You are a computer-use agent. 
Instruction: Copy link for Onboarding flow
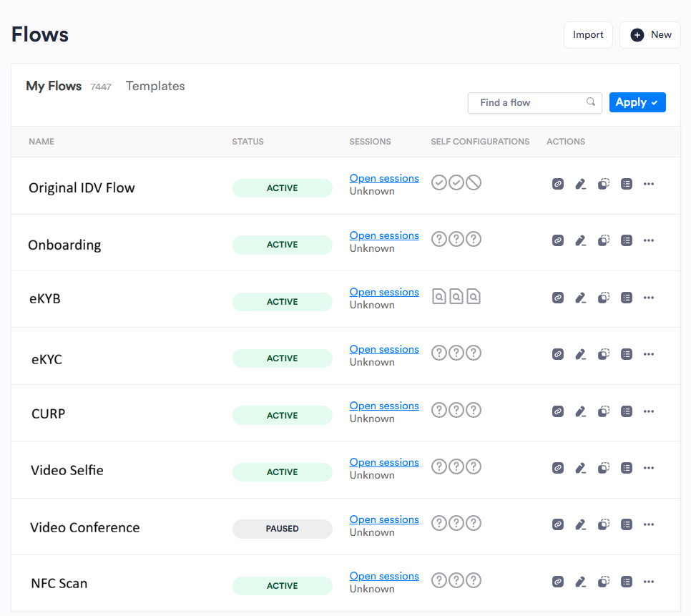(558, 240)
